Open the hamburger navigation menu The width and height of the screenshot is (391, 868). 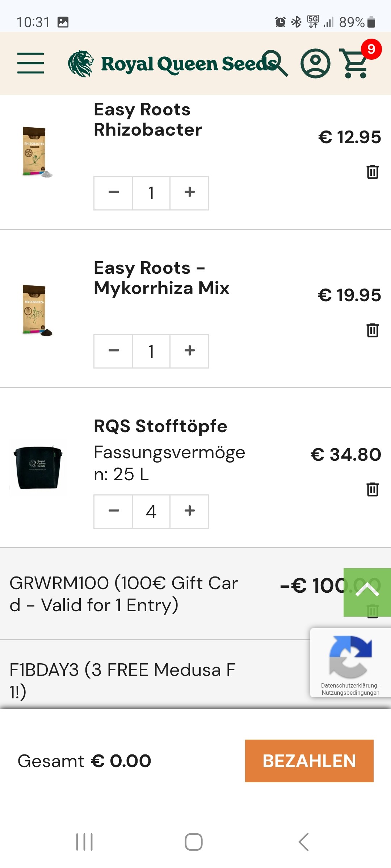point(31,63)
